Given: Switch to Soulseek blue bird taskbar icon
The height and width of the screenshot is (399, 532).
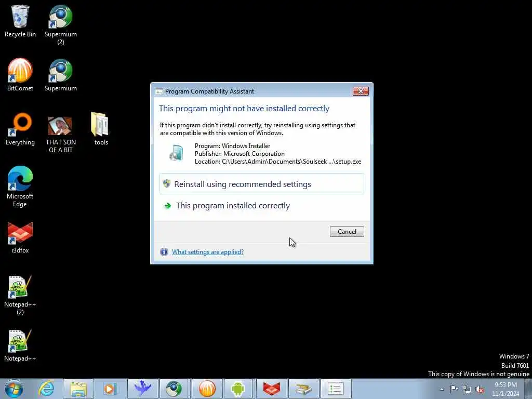Looking at the screenshot, I should tap(142, 389).
